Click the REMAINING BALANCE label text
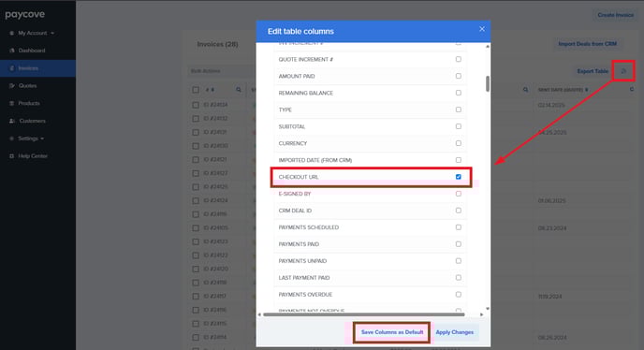Image resolution: width=644 pixels, height=350 pixels. pos(306,94)
